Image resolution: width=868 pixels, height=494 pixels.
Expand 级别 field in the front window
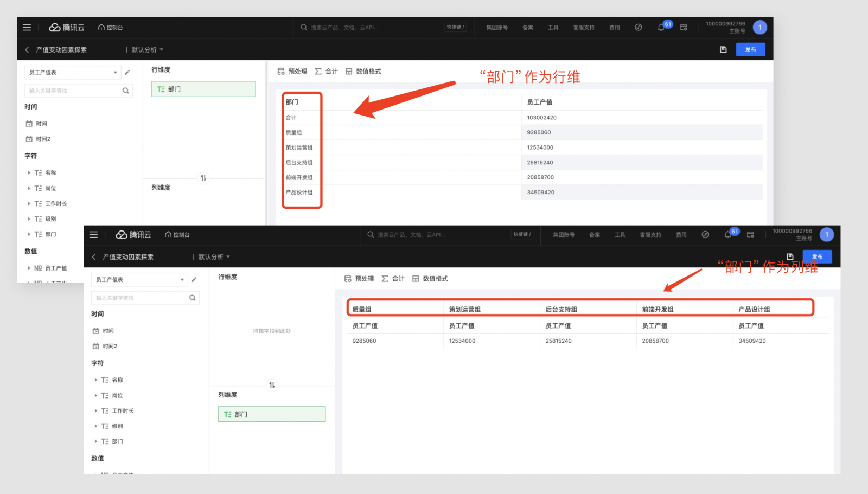[x=96, y=426]
